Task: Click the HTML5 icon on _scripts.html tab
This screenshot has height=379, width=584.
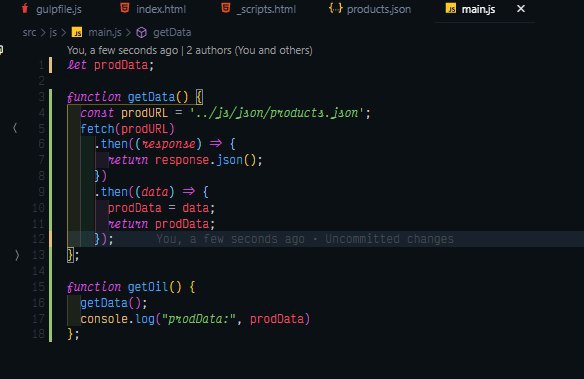Action: coord(225,8)
